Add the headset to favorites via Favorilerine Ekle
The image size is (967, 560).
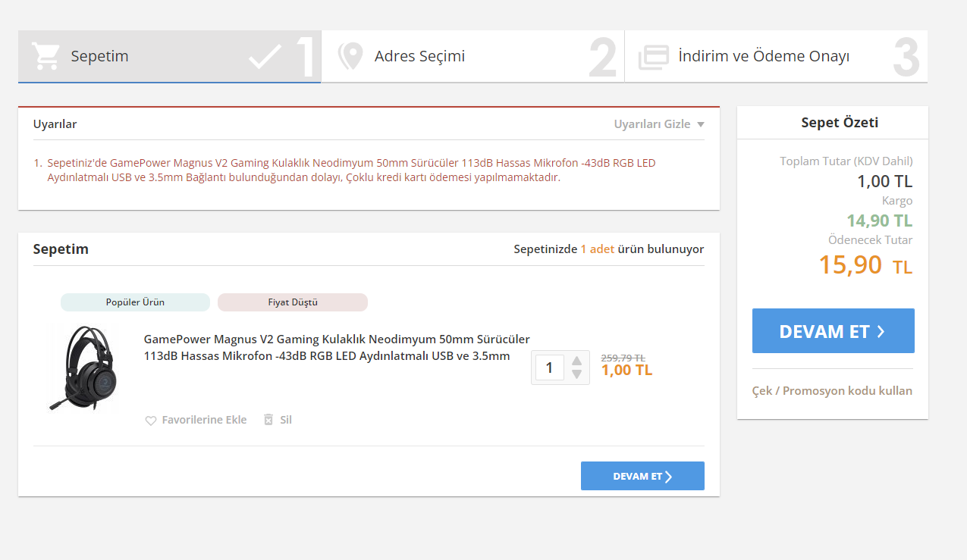click(x=204, y=420)
